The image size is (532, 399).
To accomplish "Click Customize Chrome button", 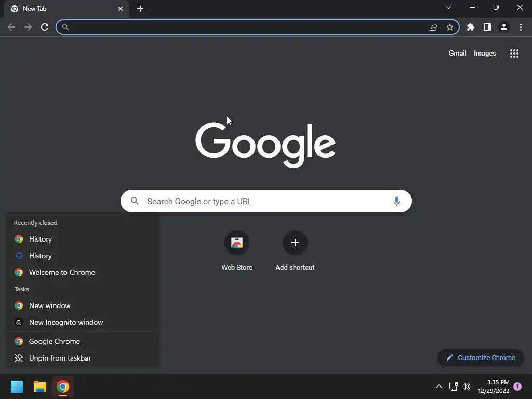I will click(481, 357).
